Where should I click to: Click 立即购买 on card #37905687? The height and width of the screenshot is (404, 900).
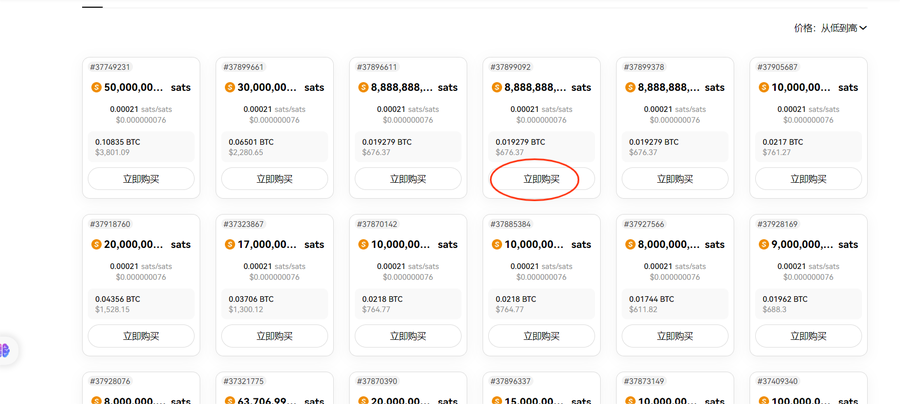tap(808, 179)
